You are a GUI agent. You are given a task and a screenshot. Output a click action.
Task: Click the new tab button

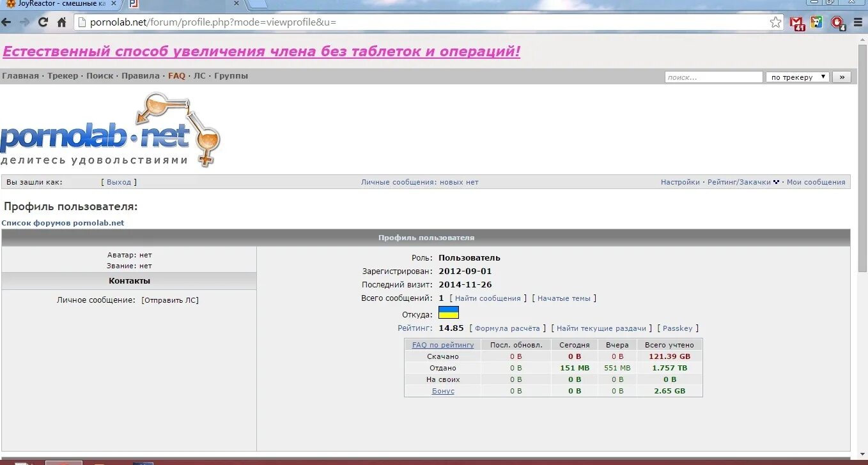pos(257,3)
